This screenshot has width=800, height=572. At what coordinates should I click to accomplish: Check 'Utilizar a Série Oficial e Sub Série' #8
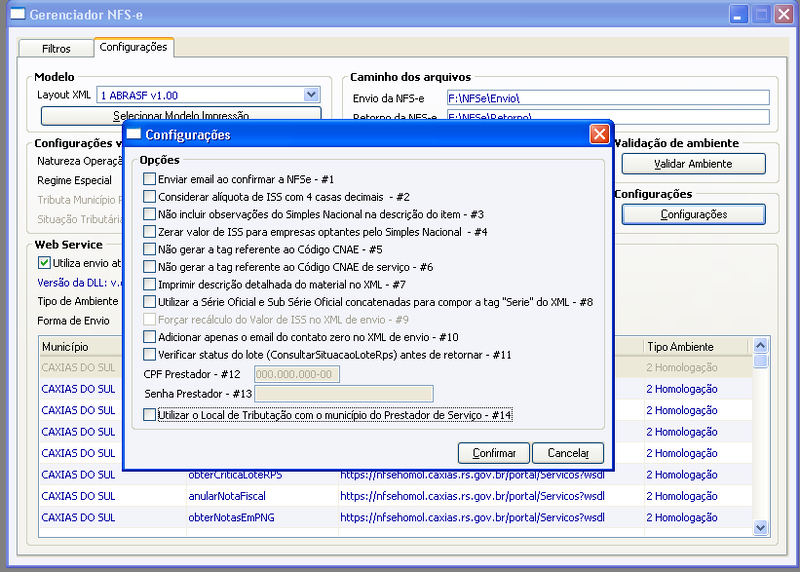coord(149,302)
